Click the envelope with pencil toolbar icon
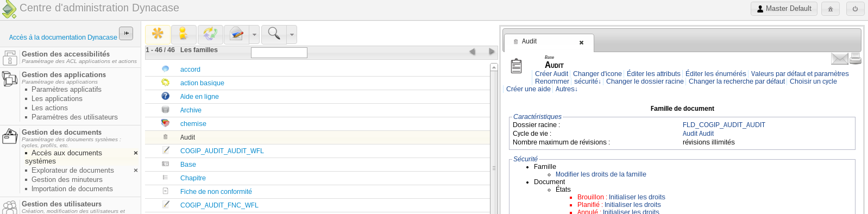Screen dimensions: 868x214 tap(236, 34)
